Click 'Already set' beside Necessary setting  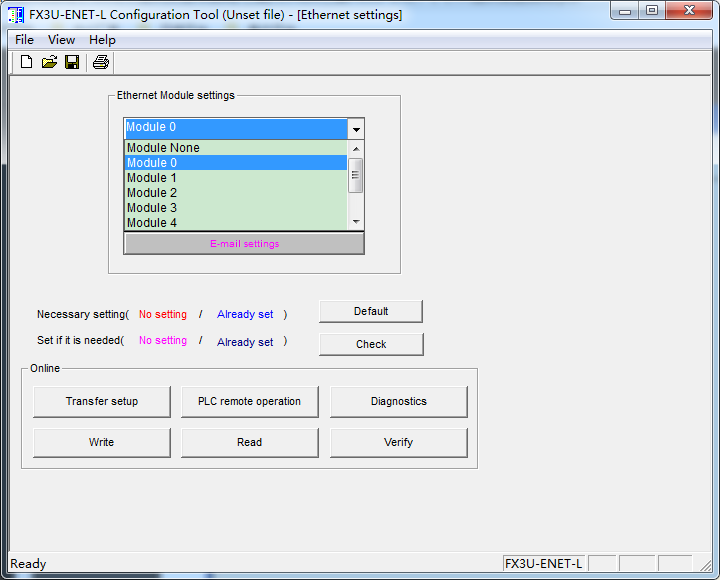pyautogui.click(x=245, y=314)
